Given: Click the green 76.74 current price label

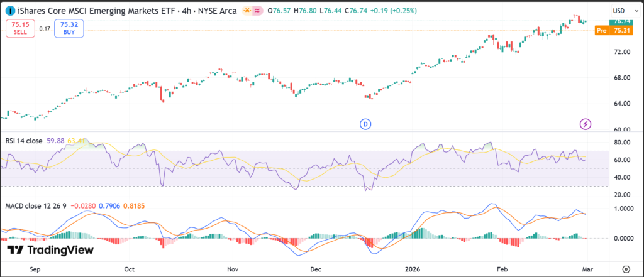Looking at the screenshot, I should pyautogui.click(x=620, y=21).
